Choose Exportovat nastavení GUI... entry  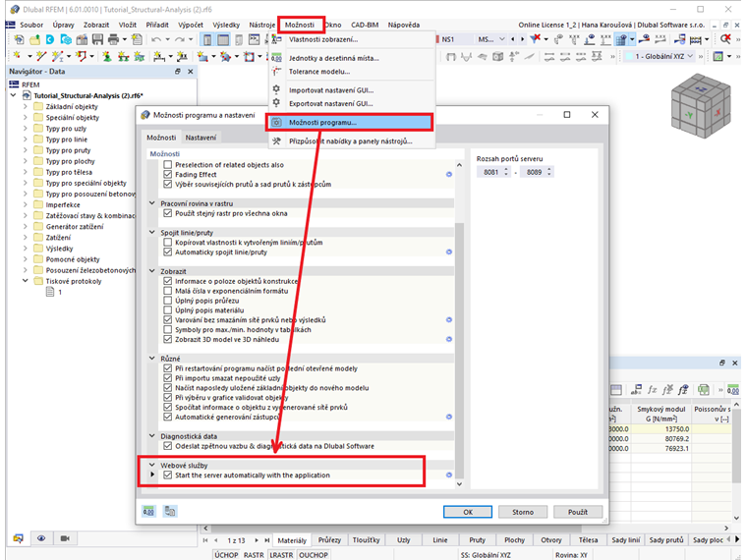(x=331, y=103)
